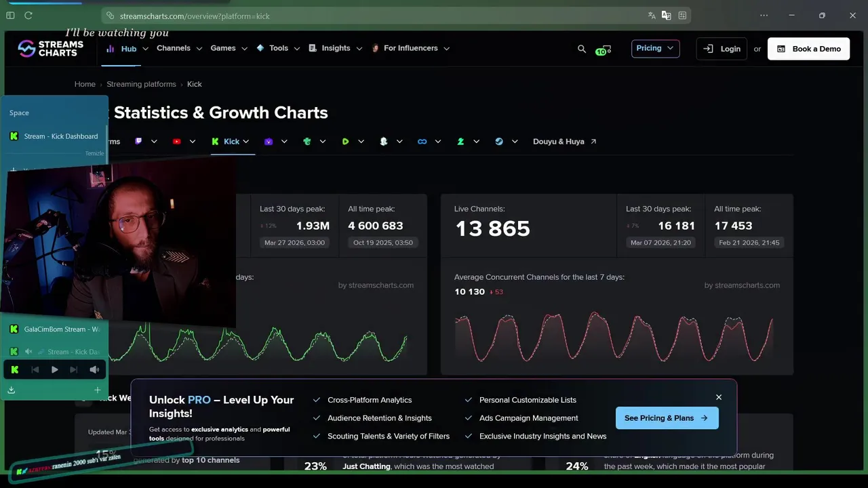
Task: Add new tab with plus icon in sidebar
Action: tap(97, 390)
